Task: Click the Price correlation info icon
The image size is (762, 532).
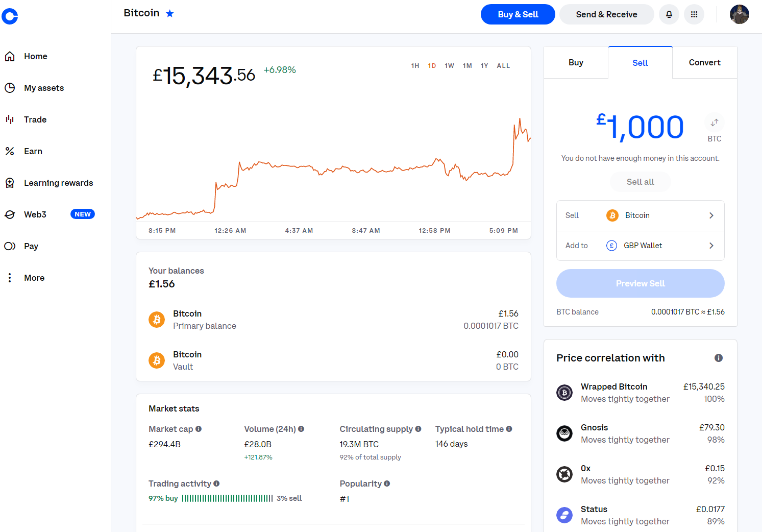Action: pyautogui.click(x=719, y=358)
